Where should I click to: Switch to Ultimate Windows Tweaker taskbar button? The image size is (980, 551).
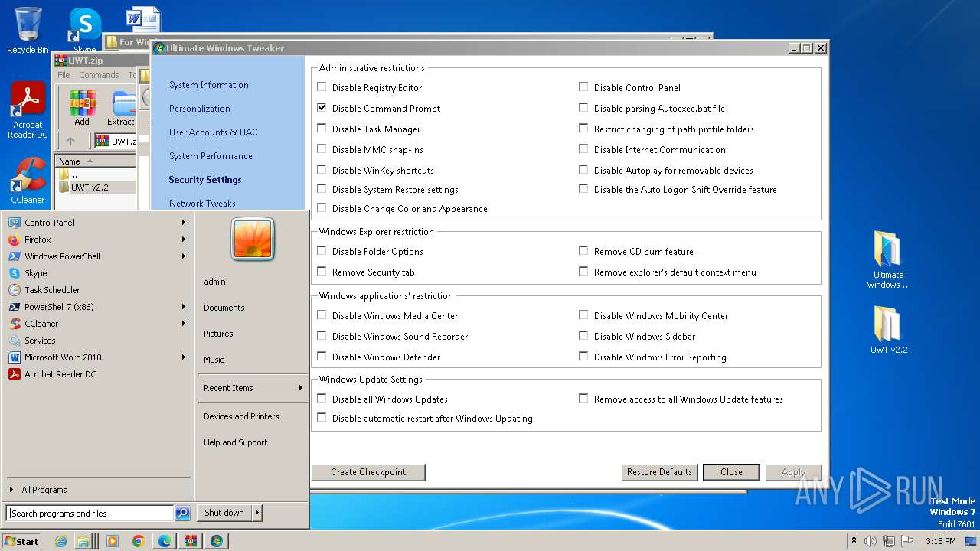tap(217, 541)
